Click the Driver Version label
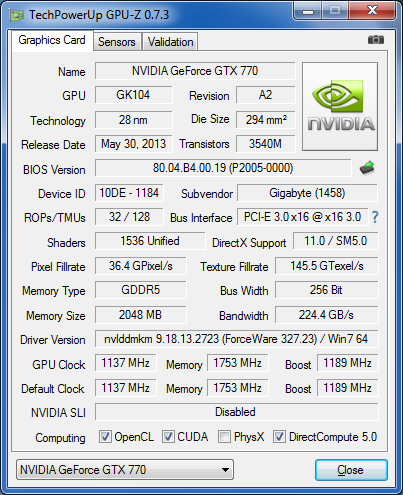 [53, 340]
